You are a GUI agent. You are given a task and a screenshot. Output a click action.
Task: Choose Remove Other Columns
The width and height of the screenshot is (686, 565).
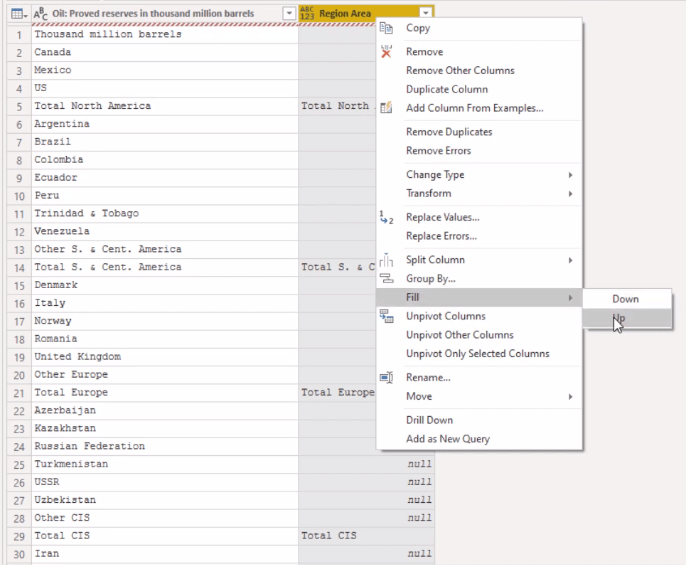tap(479, 70)
